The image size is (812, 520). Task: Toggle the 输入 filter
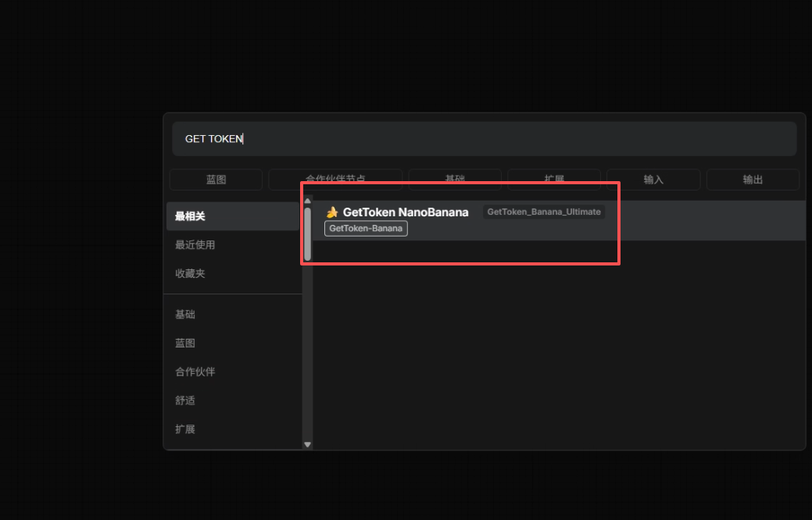click(653, 180)
